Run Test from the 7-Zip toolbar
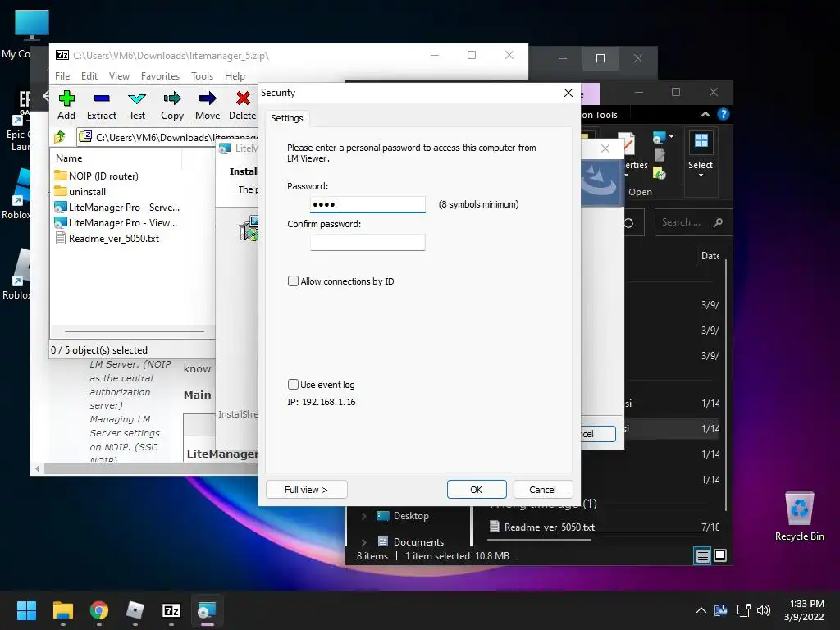This screenshot has width=840, height=630. click(x=137, y=106)
